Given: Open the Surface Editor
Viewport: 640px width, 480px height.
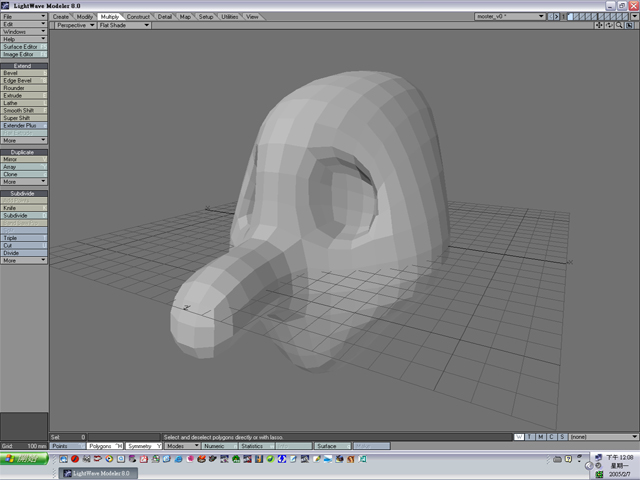Looking at the screenshot, I should [24, 47].
